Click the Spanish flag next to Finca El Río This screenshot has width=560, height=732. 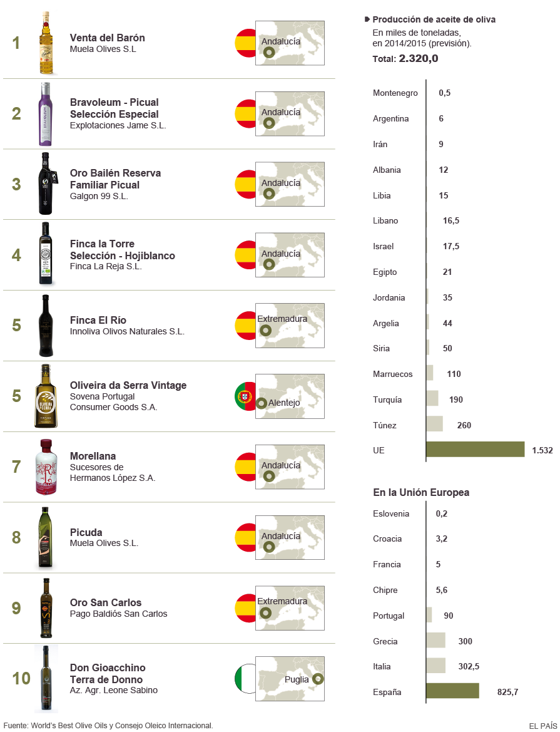coord(245,326)
